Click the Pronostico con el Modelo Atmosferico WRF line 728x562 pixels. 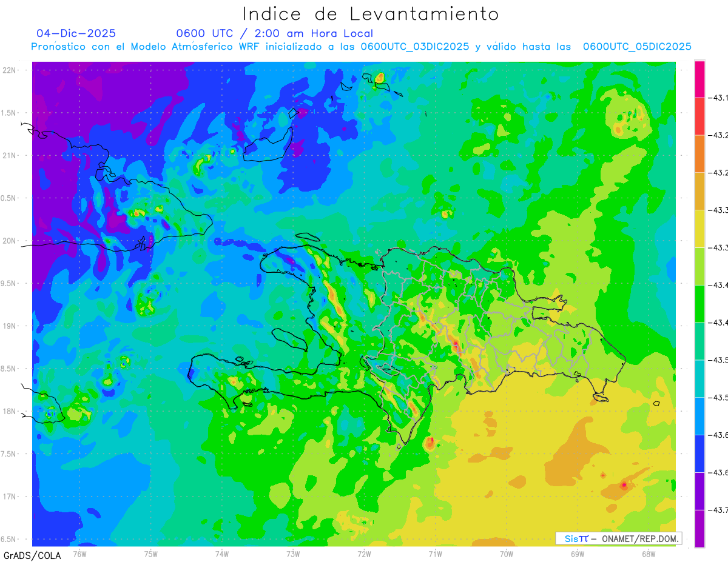[361, 47]
